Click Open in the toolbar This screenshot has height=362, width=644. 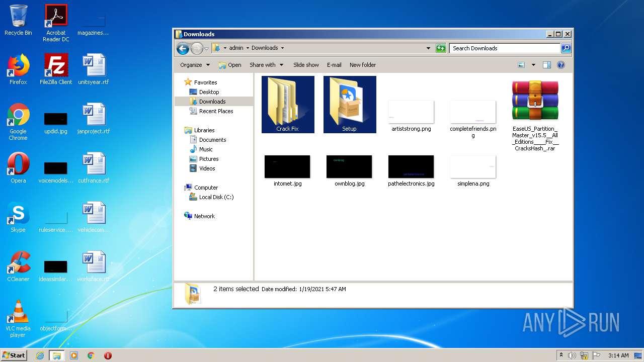230,65
